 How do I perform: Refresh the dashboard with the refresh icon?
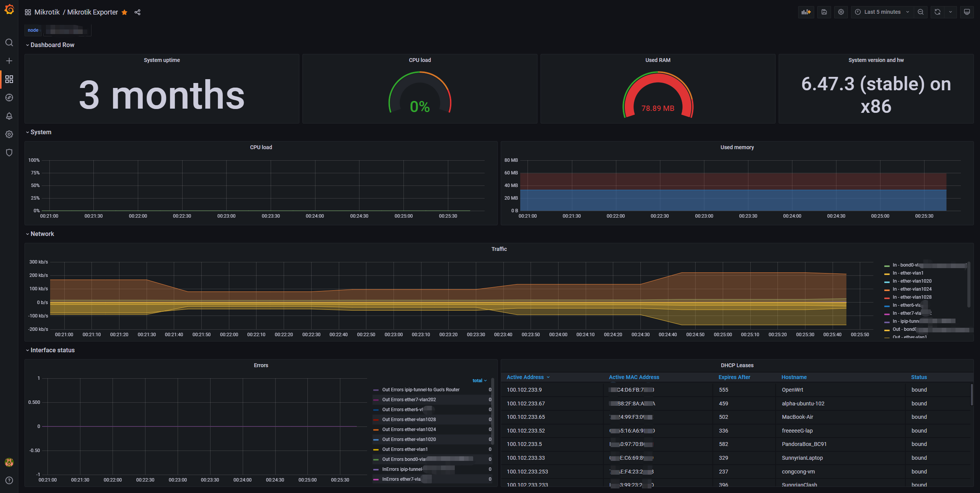pyautogui.click(x=938, y=12)
